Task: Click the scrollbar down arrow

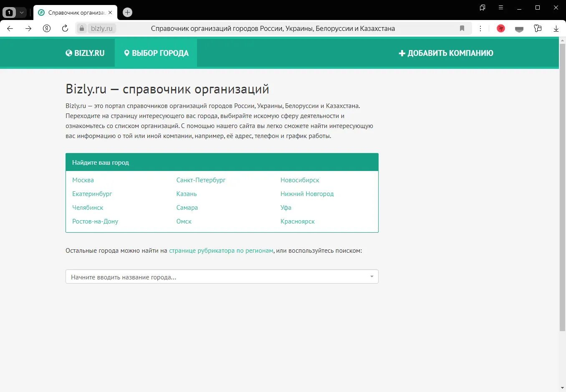Action: [562, 388]
